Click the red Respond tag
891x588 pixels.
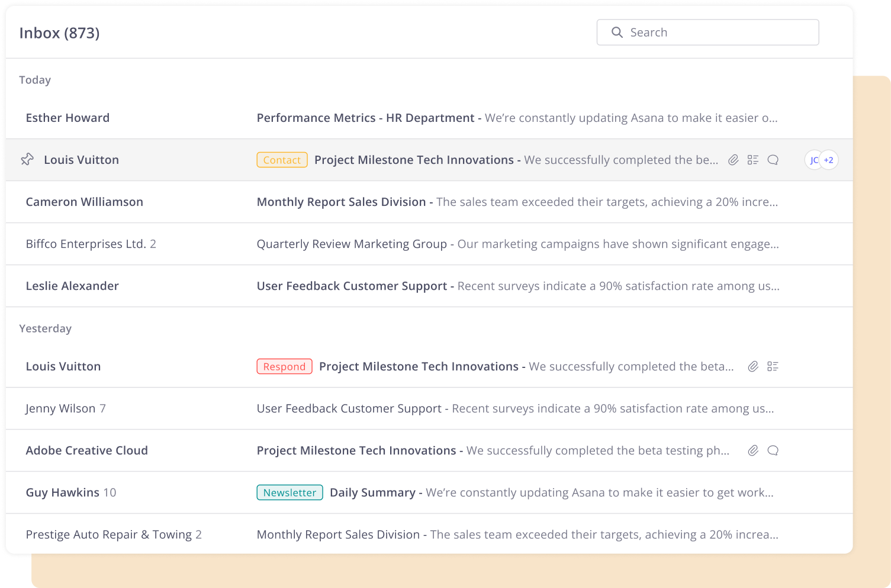284,366
